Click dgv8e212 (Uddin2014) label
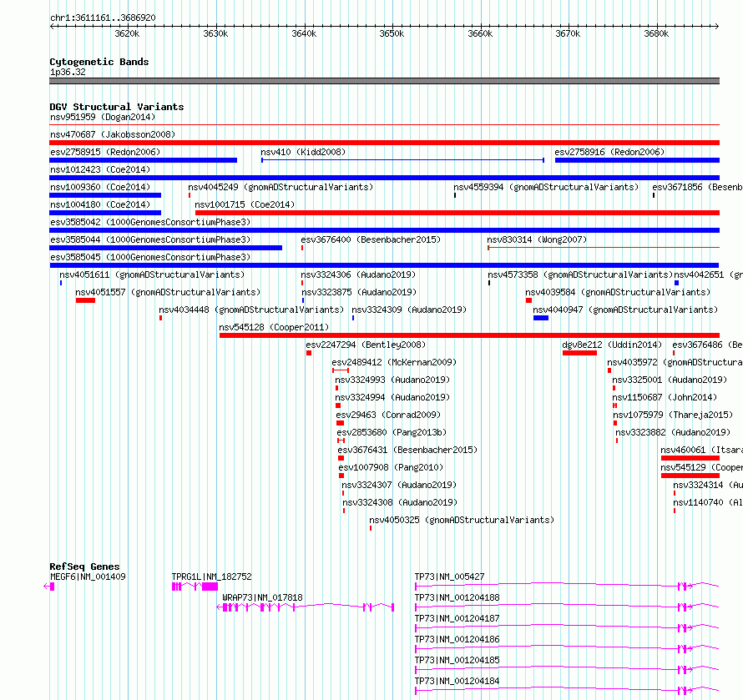 click(612, 345)
